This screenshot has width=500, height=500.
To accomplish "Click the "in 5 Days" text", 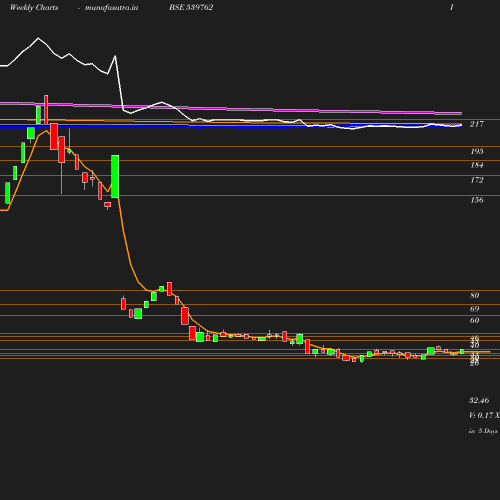I will pos(483,431).
